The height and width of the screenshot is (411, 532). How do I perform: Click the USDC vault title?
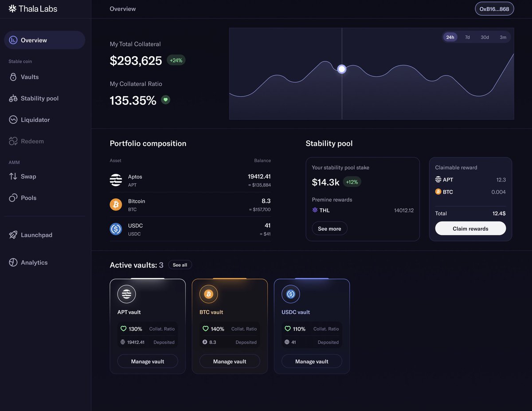(x=296, y=312)
